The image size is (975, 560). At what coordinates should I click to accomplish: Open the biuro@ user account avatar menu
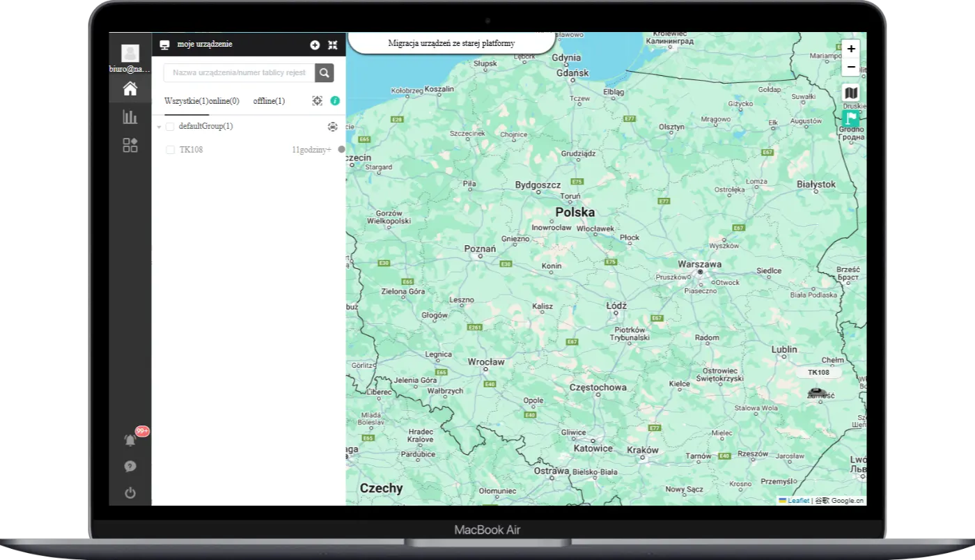tap(130, 54)
